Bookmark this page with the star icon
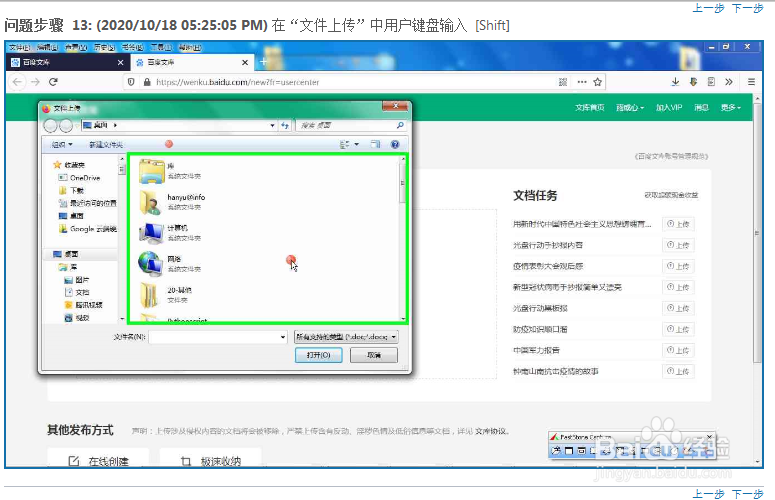The image size is (775, 500). 598,82
